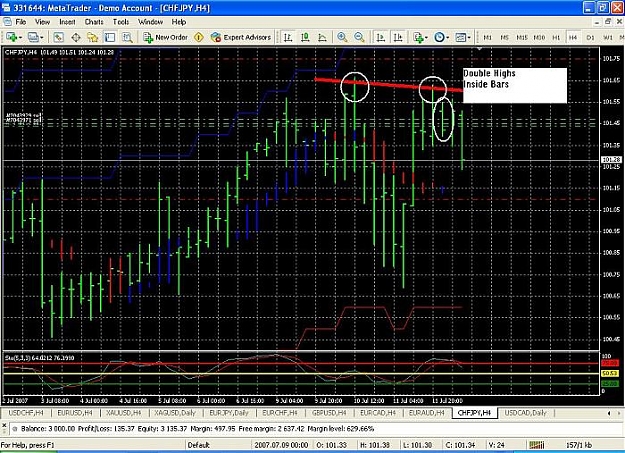
Task: Switch to the USDCAD,Daily chart tab
Action: tap(526, 413)
